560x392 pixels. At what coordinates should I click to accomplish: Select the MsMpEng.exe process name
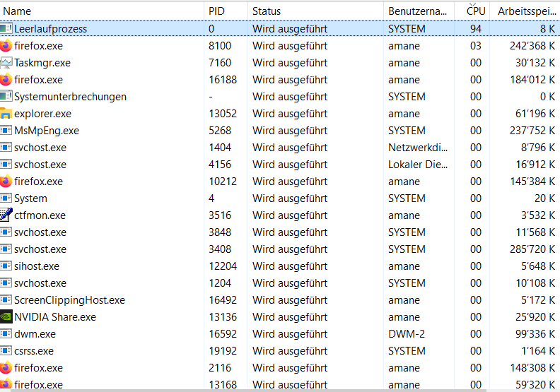click(47, 131)
